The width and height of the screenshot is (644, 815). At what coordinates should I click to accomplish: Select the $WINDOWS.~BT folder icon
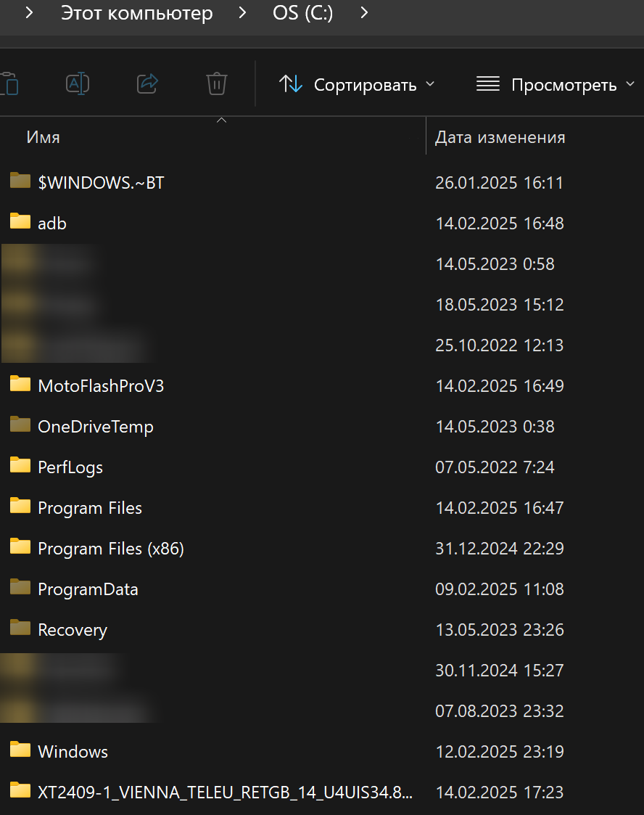20,181
